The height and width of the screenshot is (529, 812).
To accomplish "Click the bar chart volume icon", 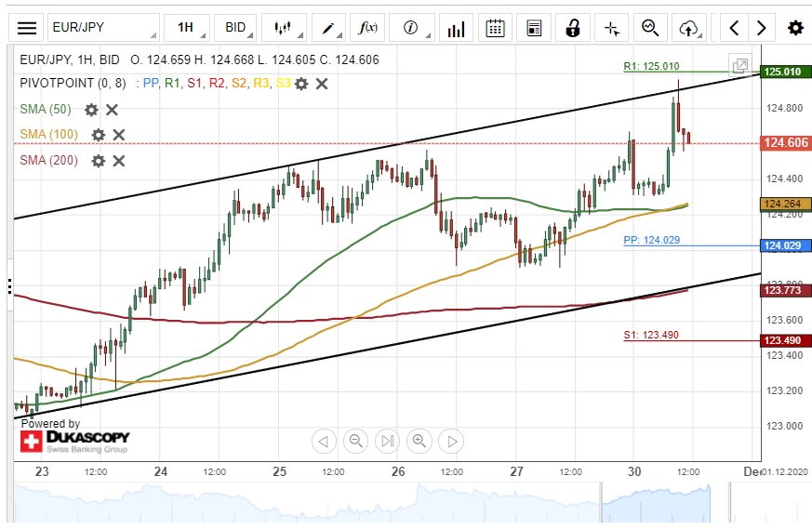I will (x=456, y=28).
